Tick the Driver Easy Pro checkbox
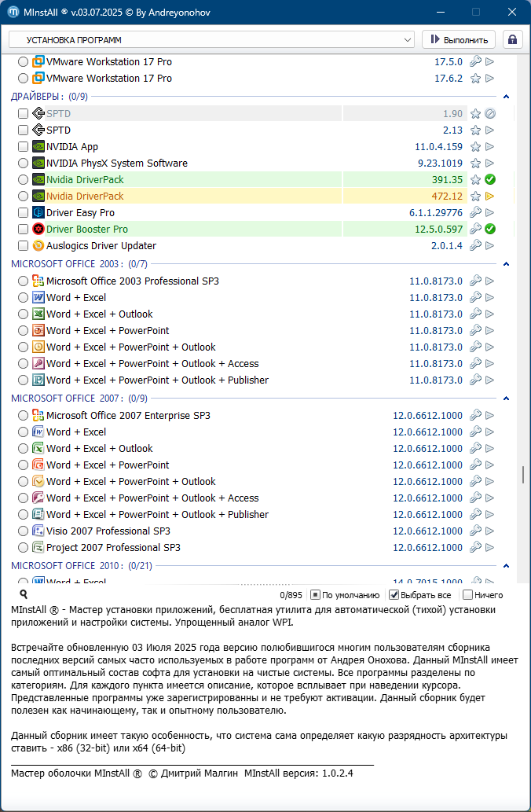Screen dimensions: 531x812 click(23, 212)
